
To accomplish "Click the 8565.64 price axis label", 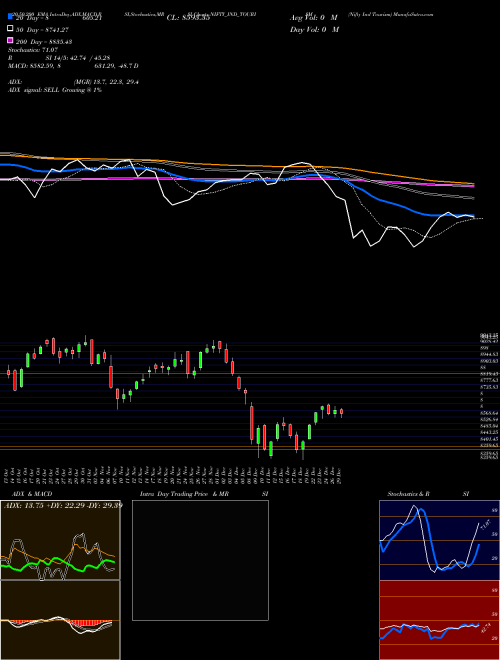I will pyautogui.click(x=489, y=413).
